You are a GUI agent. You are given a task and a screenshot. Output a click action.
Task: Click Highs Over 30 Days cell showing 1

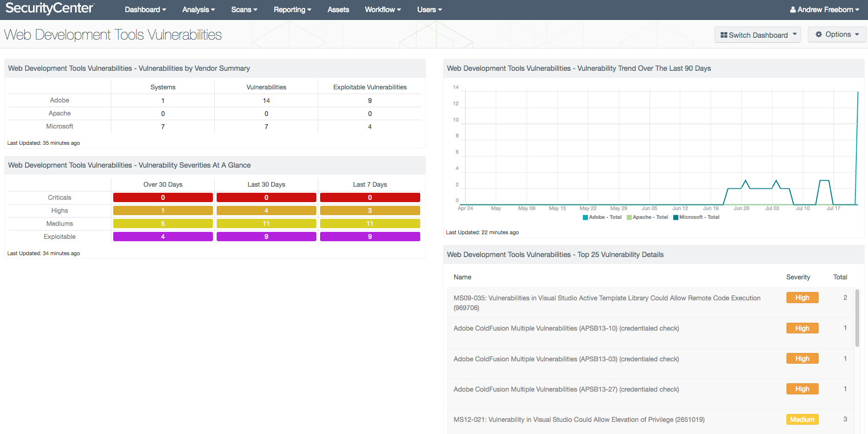tap(163, 210)
